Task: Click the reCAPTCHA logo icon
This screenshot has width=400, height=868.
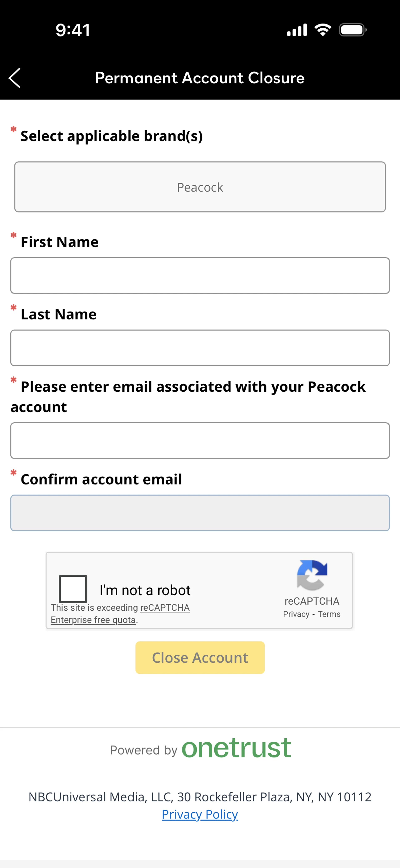Action: [312, 575]
